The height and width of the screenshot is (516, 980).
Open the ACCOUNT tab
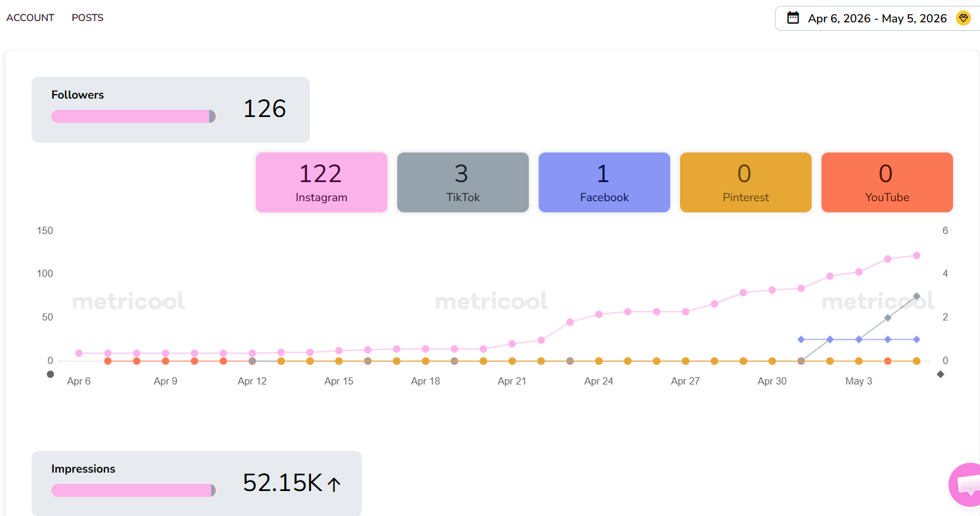coord(30,18)
